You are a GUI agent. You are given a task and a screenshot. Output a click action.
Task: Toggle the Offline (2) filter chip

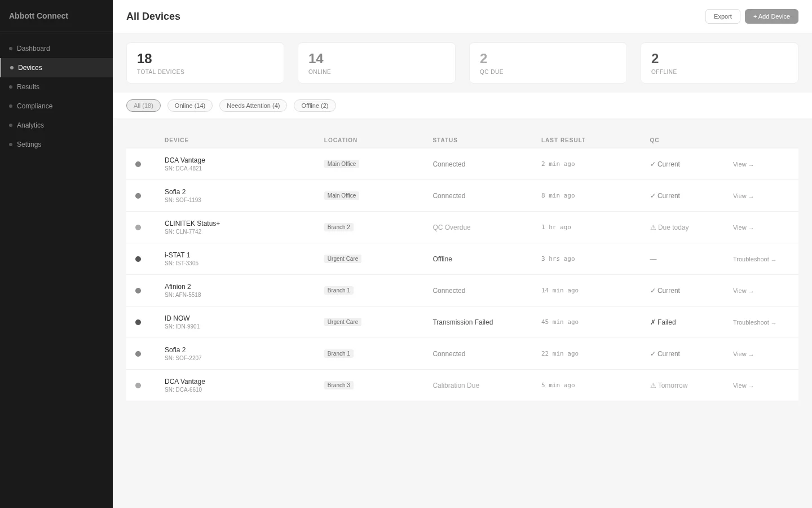[315, 106]
